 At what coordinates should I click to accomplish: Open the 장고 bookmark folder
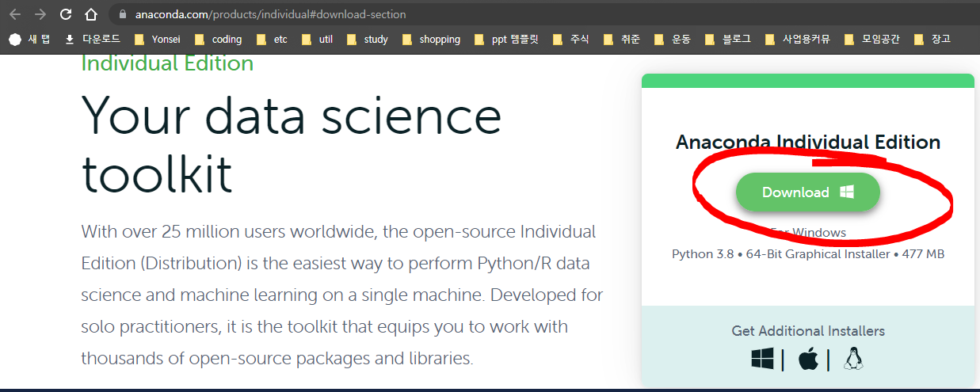tap(932, 39)
